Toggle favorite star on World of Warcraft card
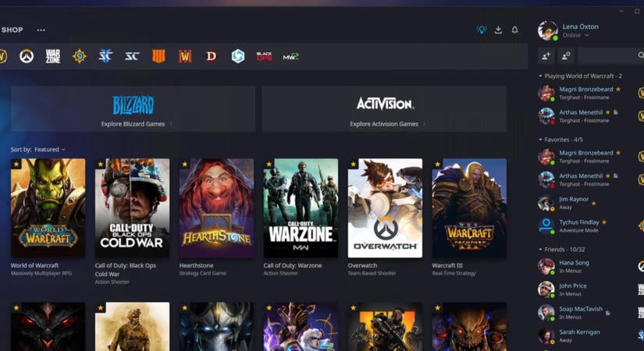Screen dimensions: 644x351 16,165
